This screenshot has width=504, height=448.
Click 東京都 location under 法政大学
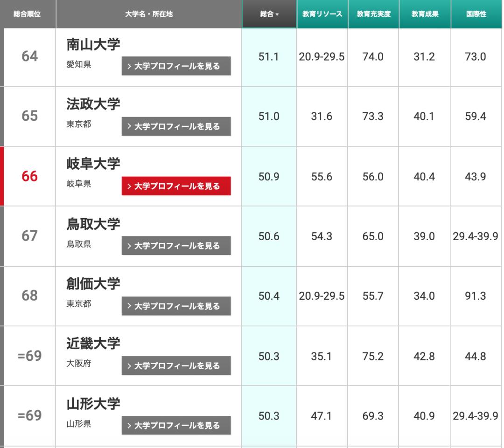(79, 124)
